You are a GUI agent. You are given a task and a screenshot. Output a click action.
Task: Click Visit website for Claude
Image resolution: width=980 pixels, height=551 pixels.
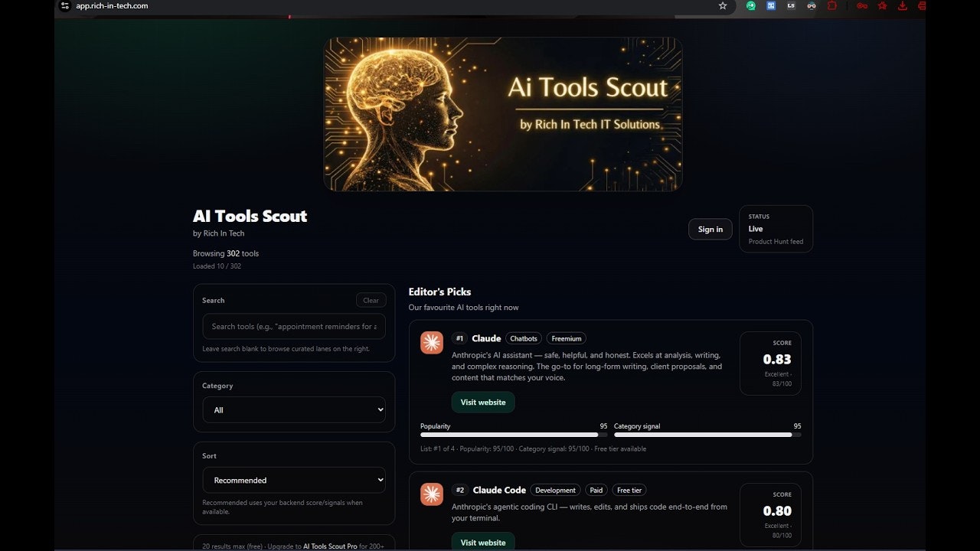coord(482,402)
